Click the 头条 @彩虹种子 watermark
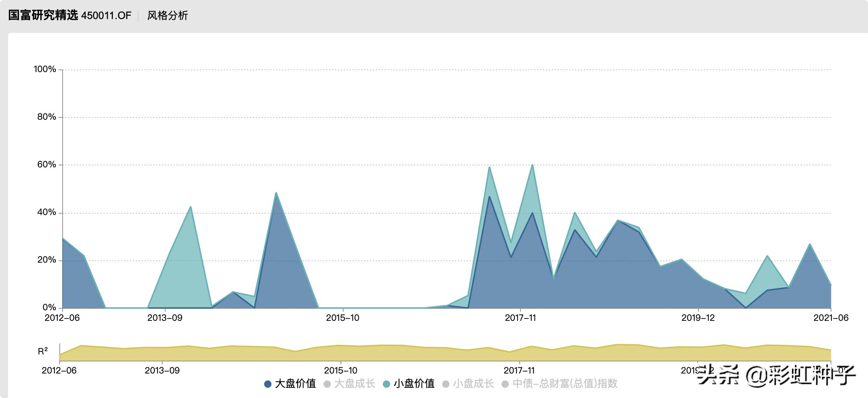 click(776, 376)
